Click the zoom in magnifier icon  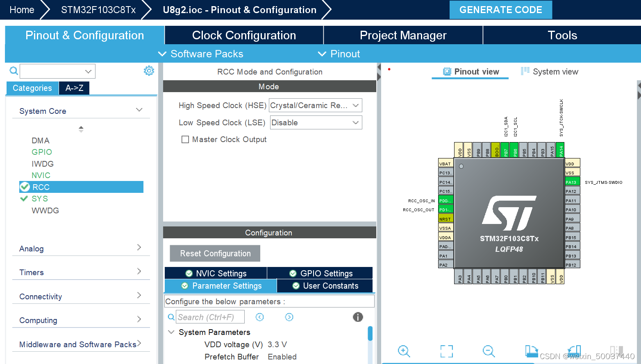point(404,351)
